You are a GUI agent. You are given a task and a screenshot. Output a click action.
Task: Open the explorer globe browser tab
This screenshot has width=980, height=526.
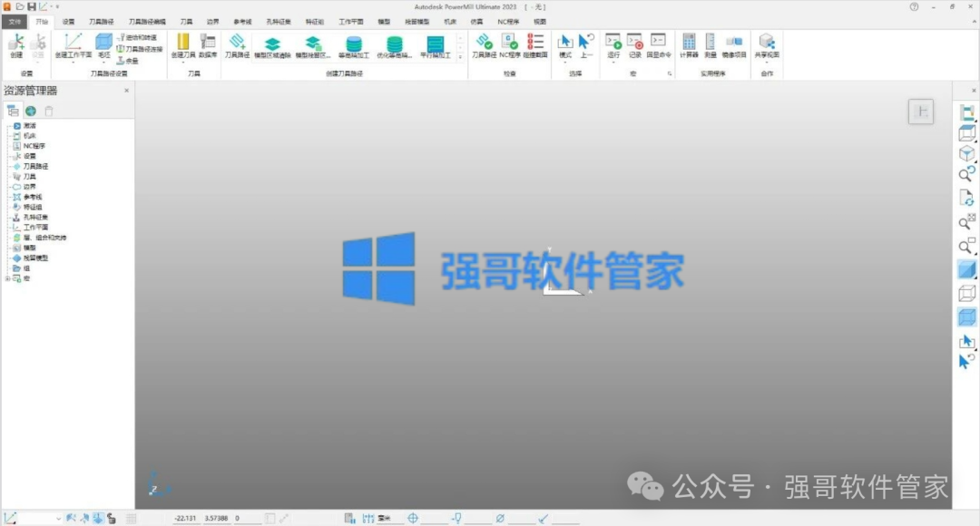pyautogui.click(x=31, y=112)
